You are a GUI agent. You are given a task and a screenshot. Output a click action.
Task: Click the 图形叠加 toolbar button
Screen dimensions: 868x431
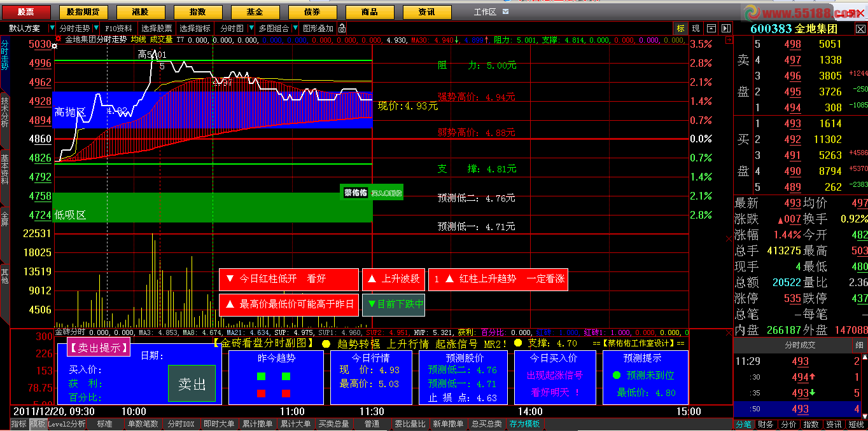click(318, 29)
